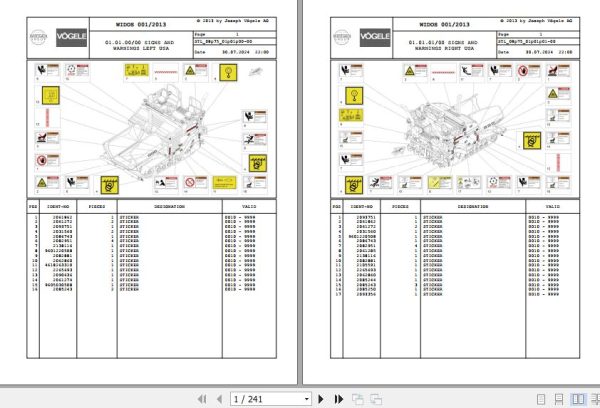Click WIDOS 001/2013 title on right page
The width and height of the screenshot is (600, 408).
[444, 24]
